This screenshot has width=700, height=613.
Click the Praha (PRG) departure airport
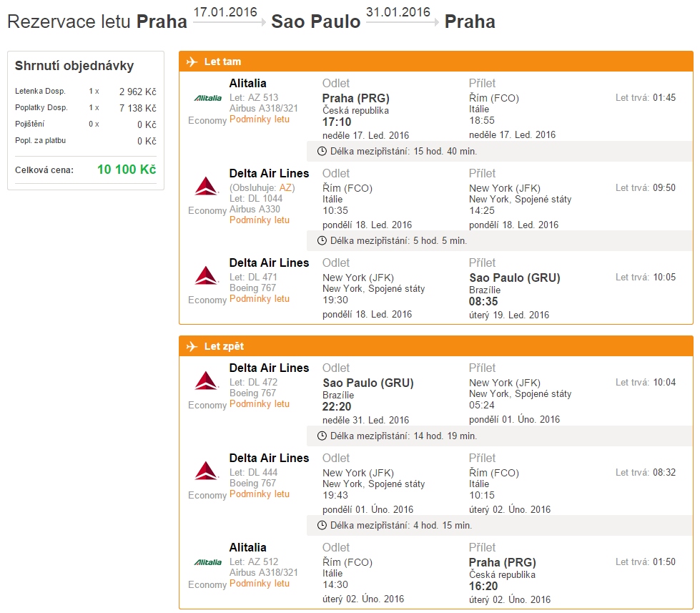point(356,98)
